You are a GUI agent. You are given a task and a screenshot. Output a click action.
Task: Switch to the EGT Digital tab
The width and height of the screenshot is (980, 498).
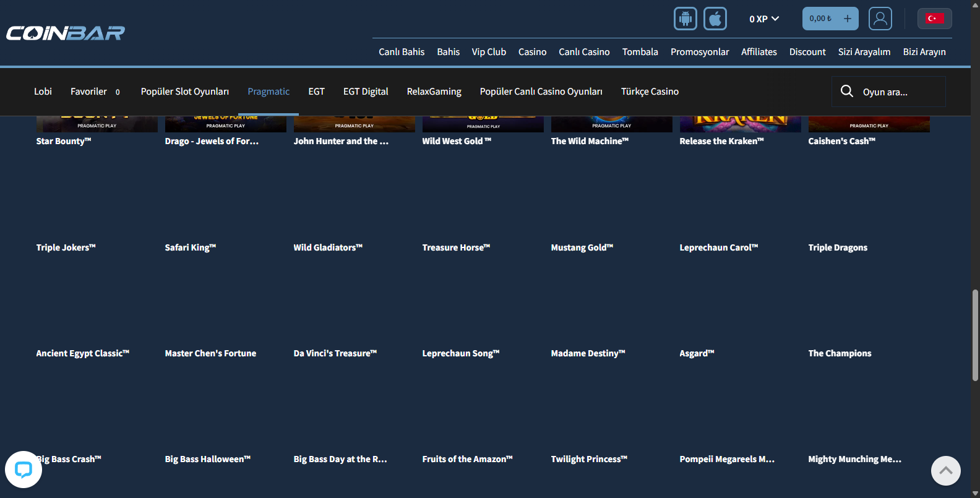pos(366,92)
